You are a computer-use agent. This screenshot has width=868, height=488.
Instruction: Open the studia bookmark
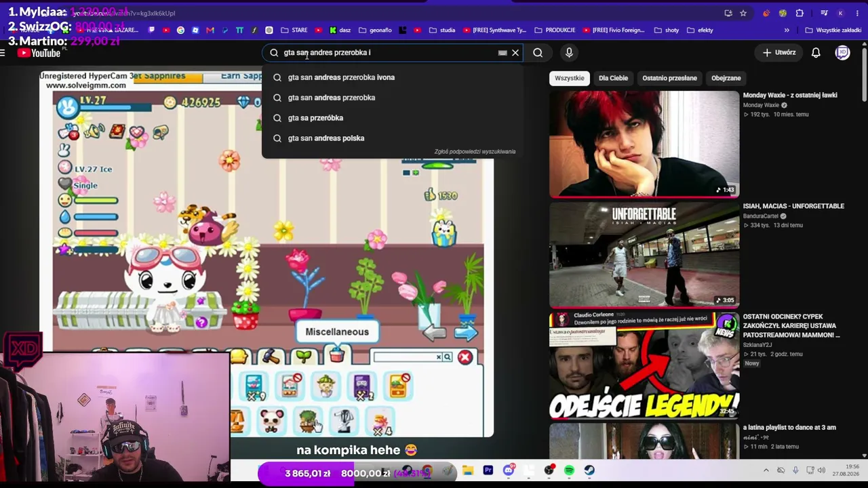[x=441, y=30]
